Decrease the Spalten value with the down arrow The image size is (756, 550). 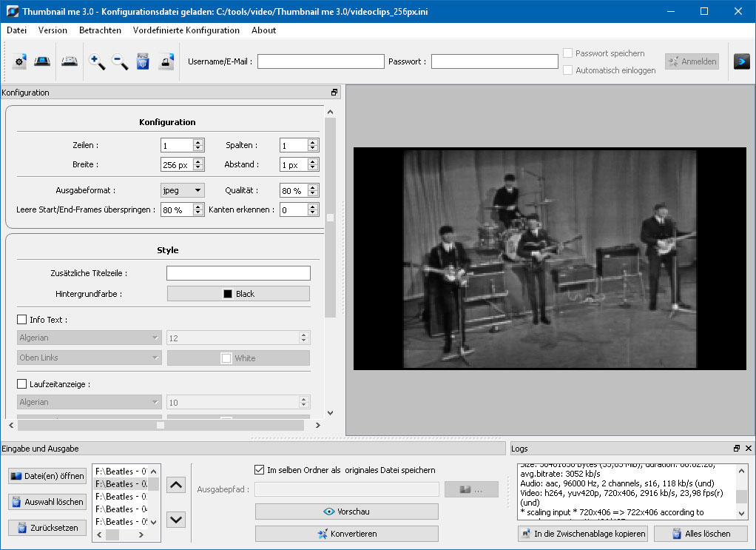click(313, 148)
